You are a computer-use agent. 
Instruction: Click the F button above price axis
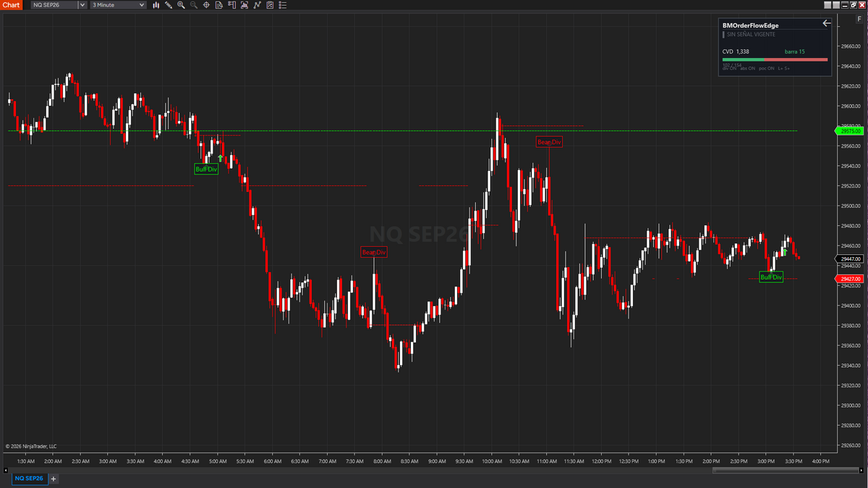coord(859,19)
